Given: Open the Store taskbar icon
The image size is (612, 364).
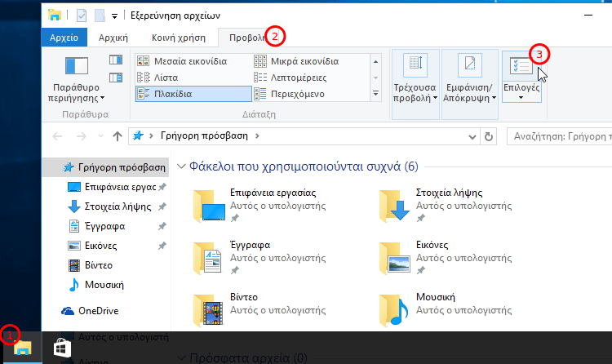Looking at the screenshot, I should [x=63, y=348].
